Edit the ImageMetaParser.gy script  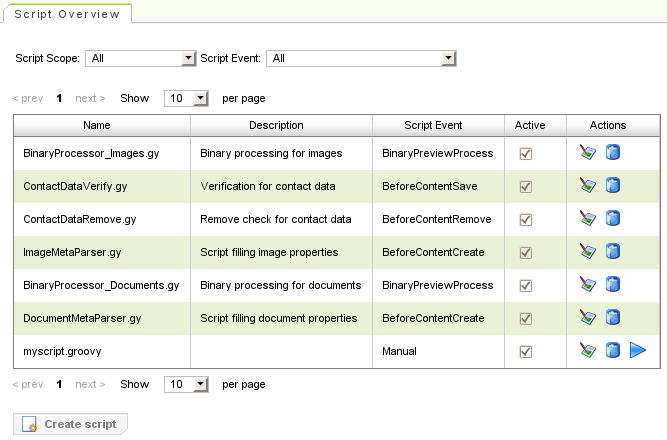588,252
